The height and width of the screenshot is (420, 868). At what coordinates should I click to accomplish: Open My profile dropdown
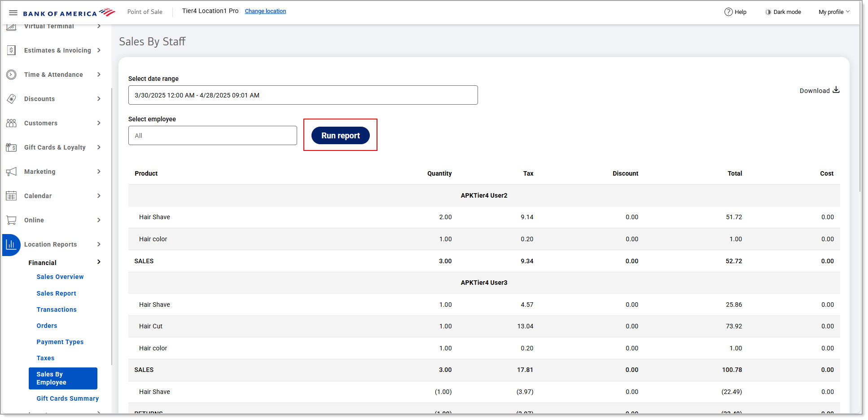pos(834,12)
